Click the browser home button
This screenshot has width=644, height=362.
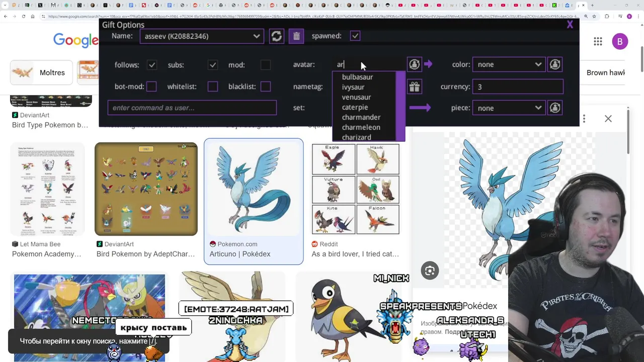pos(32,16)
